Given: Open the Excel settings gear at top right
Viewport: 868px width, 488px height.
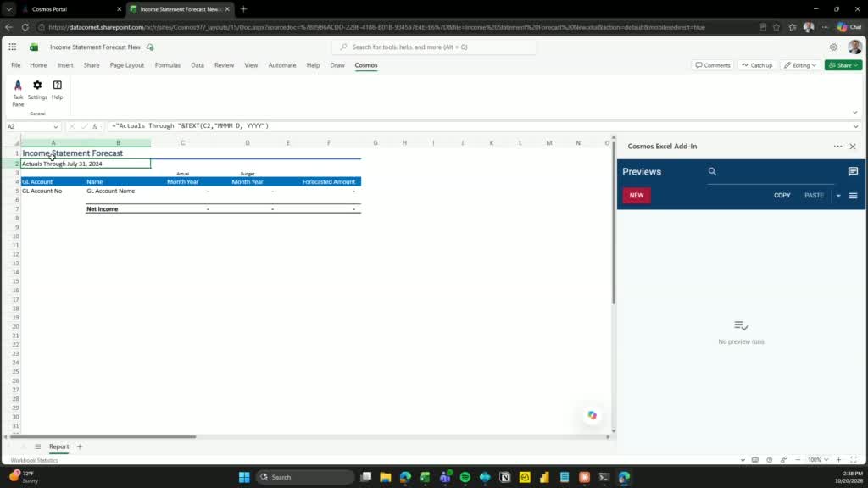Looking at the screenshot, I should tap(833, 47).
